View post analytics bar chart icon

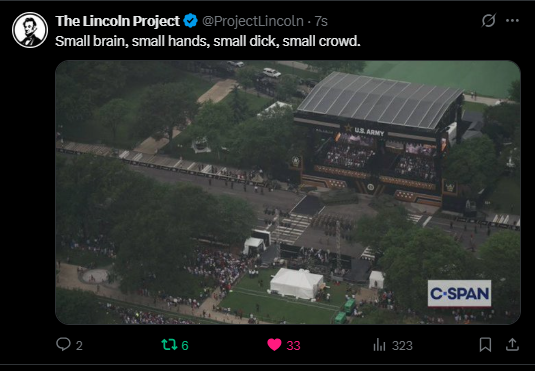click(379, 345)
